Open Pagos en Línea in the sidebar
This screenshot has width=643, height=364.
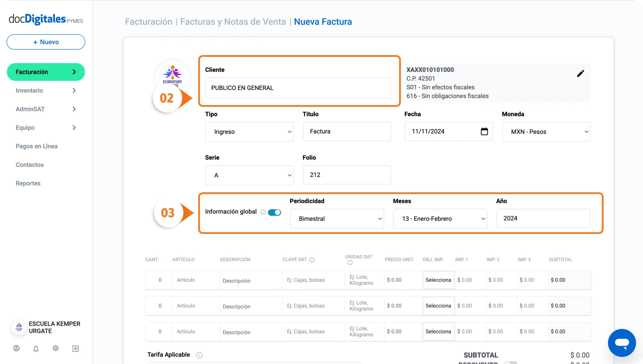pyautogui.click(x=37, y=146)
